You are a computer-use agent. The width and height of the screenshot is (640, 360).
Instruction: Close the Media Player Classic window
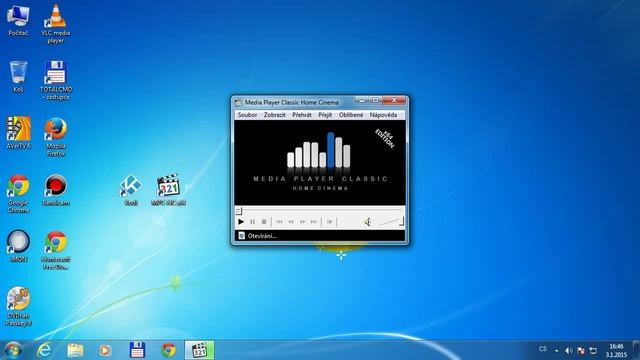click(x=394, y=100)
